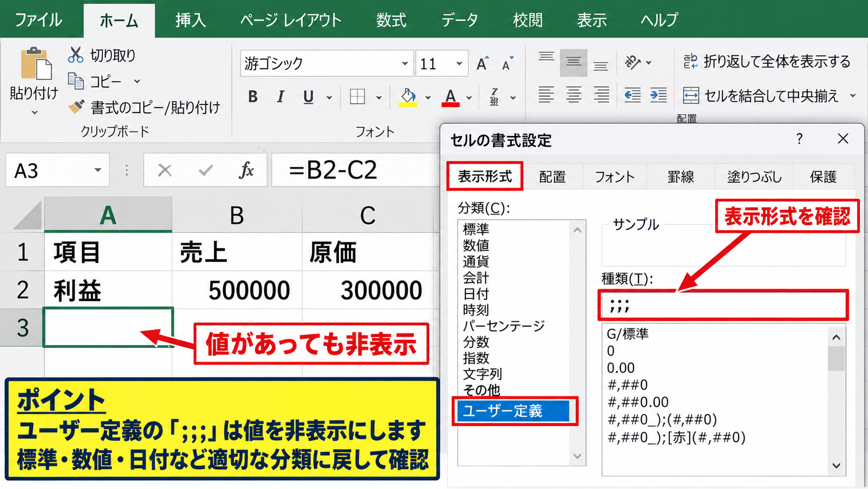The height and width of the screenshot is (489, 868).
Task: Click the Cut (切り取り) scissors icon
Action: point(76,55)
